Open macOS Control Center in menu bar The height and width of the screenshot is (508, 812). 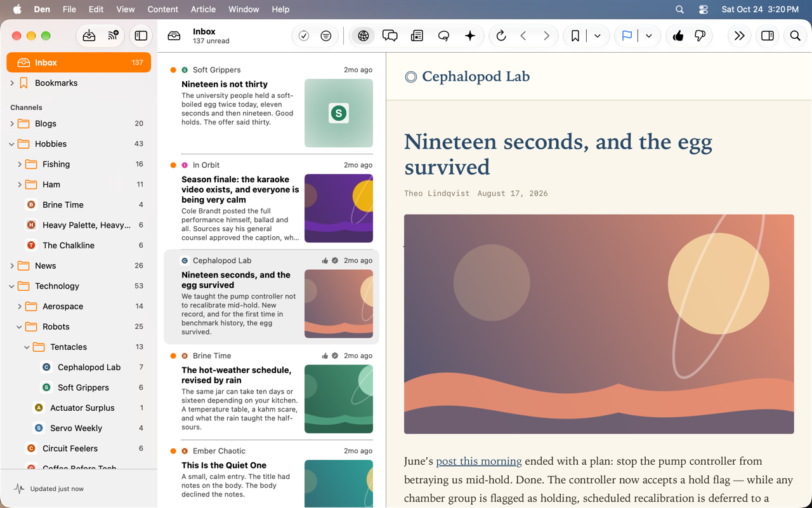[704, 10]
